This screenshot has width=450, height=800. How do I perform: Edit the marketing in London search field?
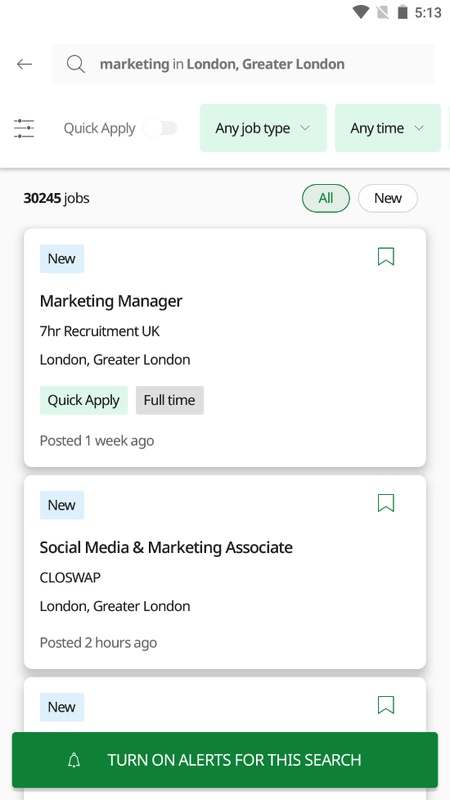click(243, 64)
